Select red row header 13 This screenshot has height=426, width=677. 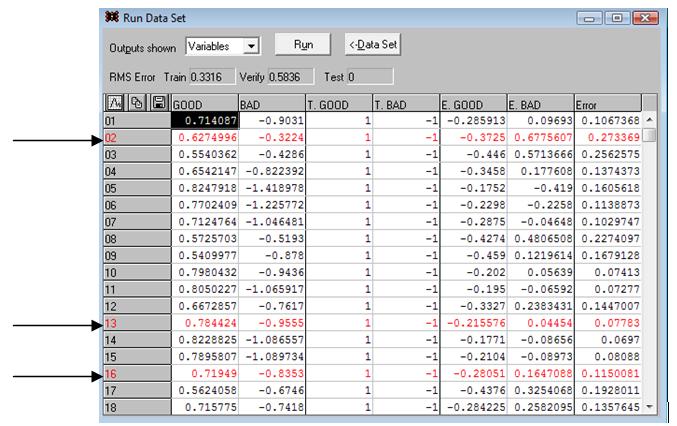click(137, 323)
